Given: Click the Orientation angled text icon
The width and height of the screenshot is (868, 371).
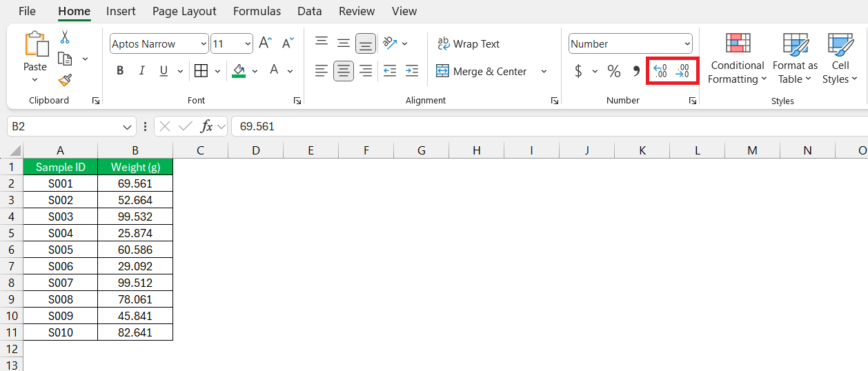Looking at the screenshot, I should tap(390, 43).
